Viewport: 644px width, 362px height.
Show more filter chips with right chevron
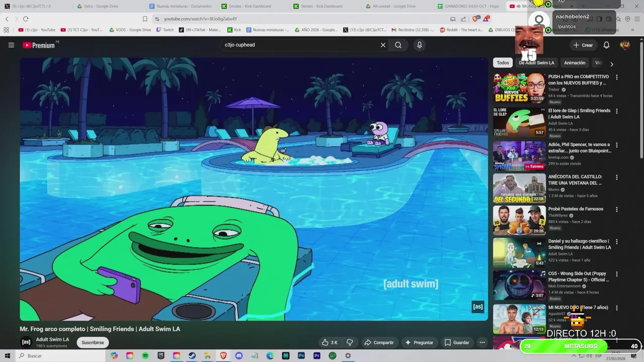[611, 64]
